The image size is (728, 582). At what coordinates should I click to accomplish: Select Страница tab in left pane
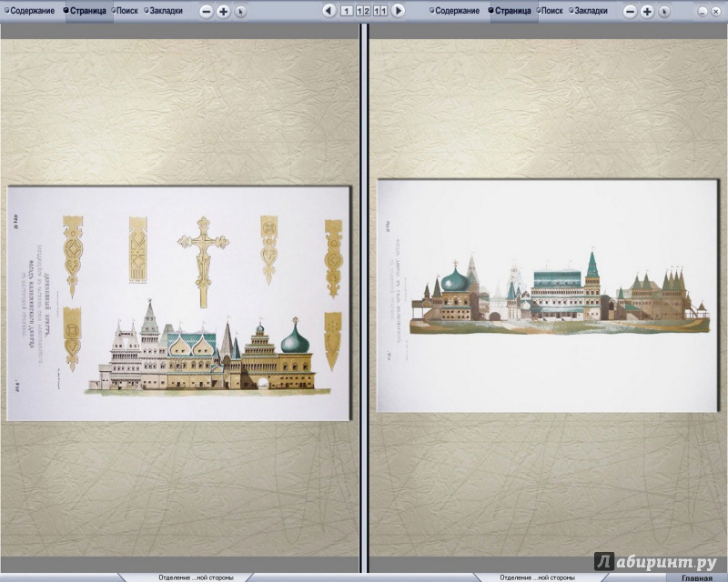click(85, 11)
